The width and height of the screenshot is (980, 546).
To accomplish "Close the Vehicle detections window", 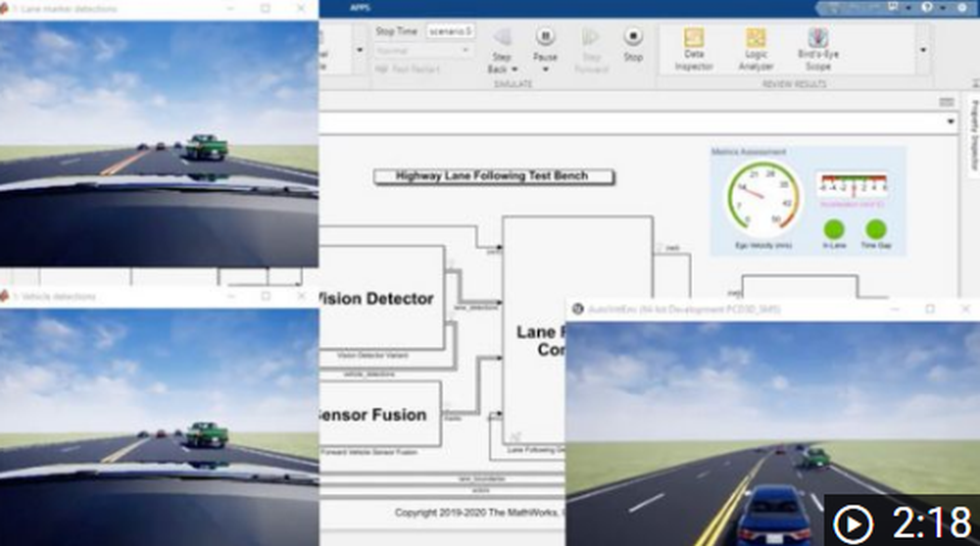I will click(x=301, y=296).
